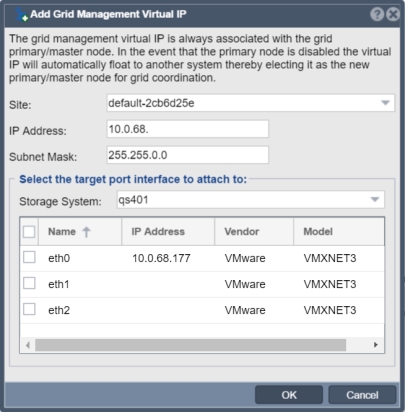
Task: Open the Storage System dropdown arrow
Action: 375,200
